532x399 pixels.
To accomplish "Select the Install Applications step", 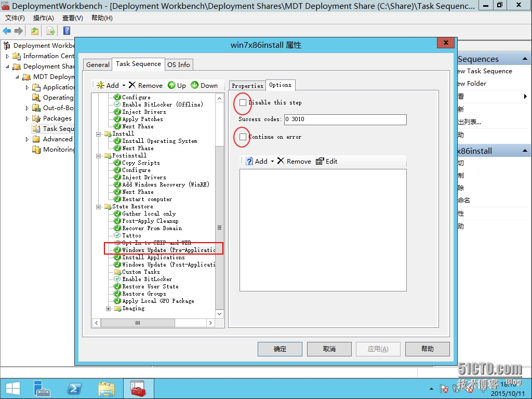I will coord(153,258).
